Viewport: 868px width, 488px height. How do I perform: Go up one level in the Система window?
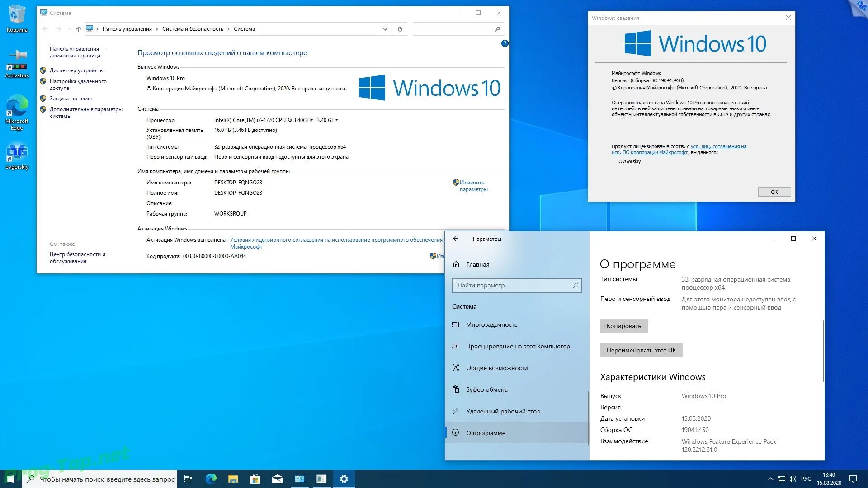click(x=79, y=29)
